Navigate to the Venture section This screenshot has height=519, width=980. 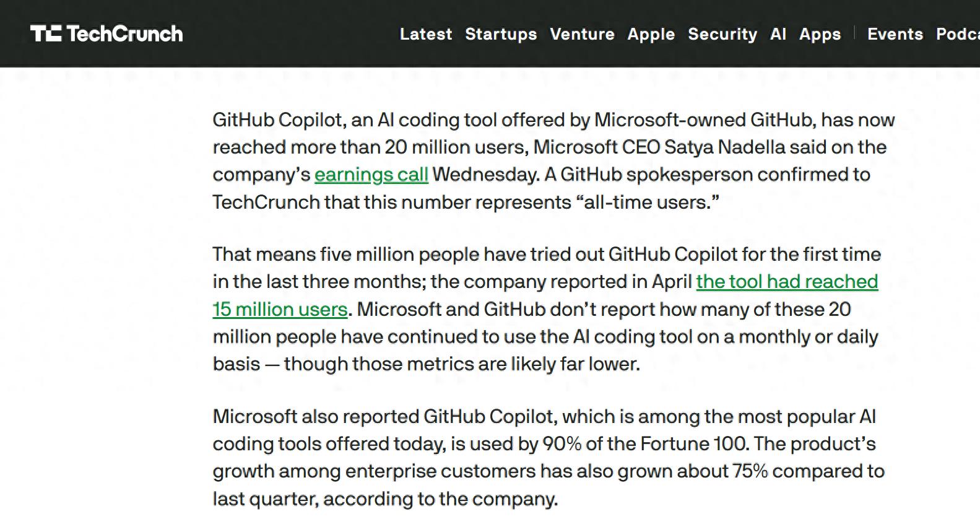click(x=582, y=35)
